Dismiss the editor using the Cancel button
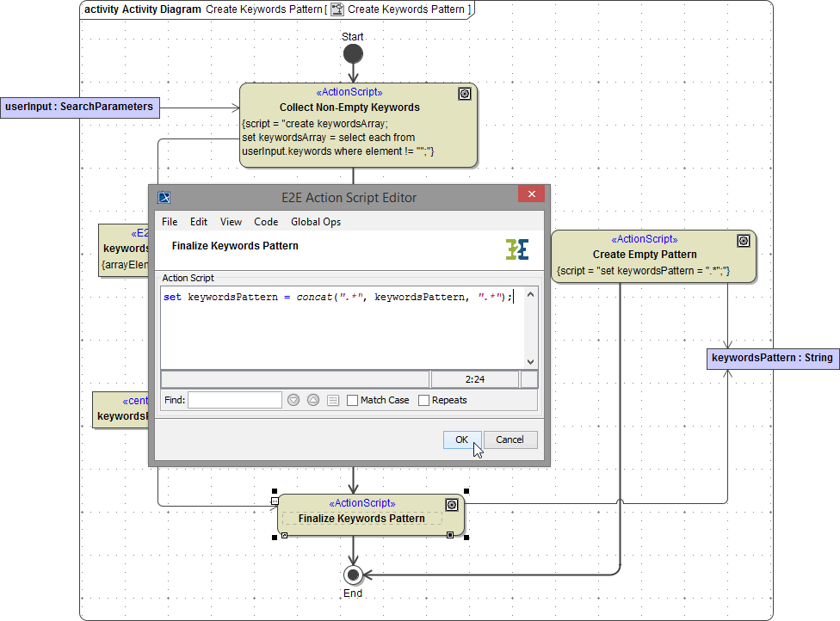Image resolution: width=840 pixels, height=621 pixels. coord(510,439)
